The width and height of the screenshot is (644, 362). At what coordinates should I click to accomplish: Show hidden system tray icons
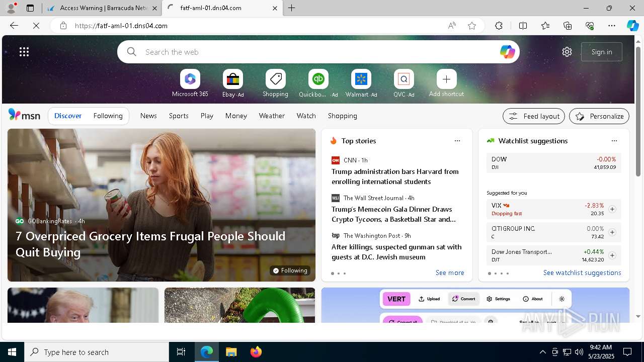(x=542, y=352)
